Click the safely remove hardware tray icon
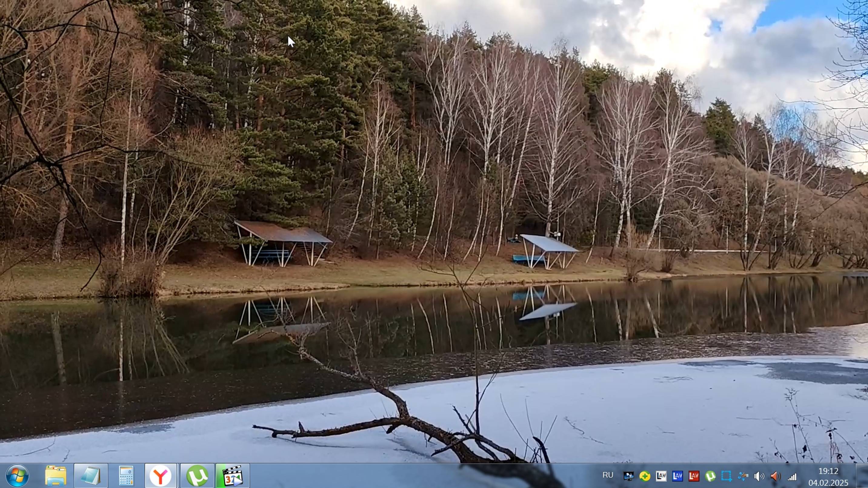 coord(743,476)
